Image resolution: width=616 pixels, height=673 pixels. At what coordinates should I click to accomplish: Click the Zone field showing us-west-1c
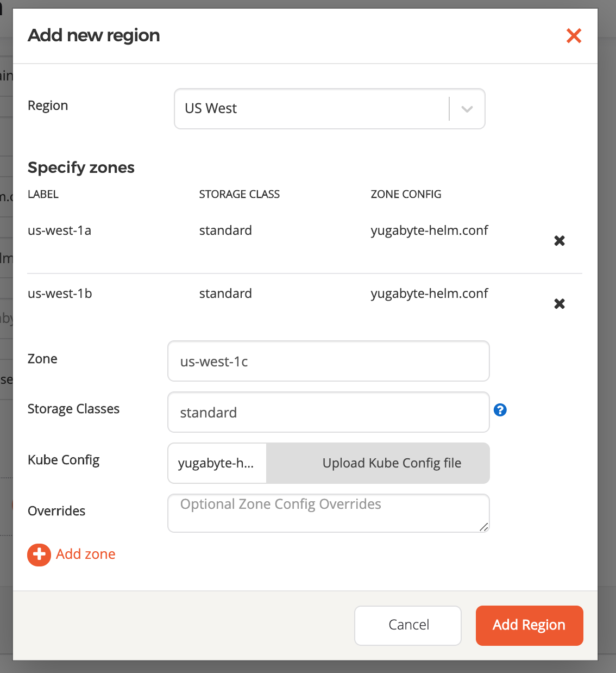point(328,361)
